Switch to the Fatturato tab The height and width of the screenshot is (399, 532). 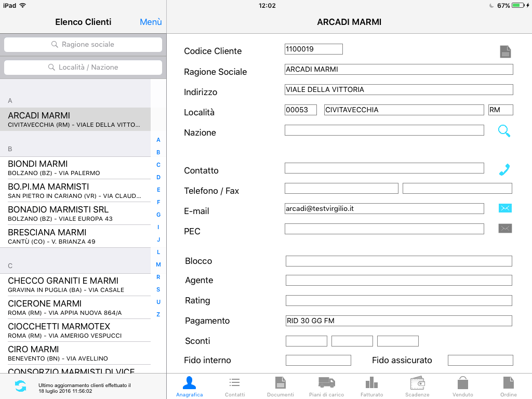(372, 387)
